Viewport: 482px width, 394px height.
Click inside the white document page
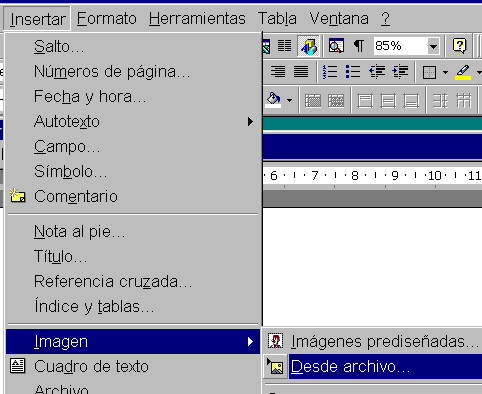click(372, 267)
